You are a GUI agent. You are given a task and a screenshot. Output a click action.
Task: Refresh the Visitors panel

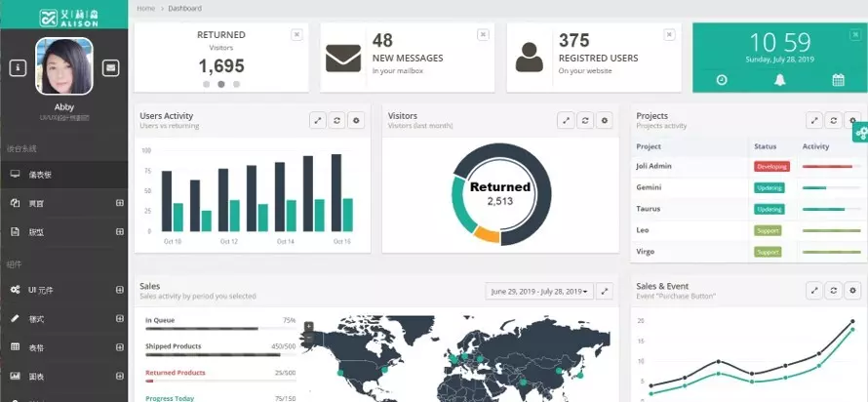[x=584, y=120]
